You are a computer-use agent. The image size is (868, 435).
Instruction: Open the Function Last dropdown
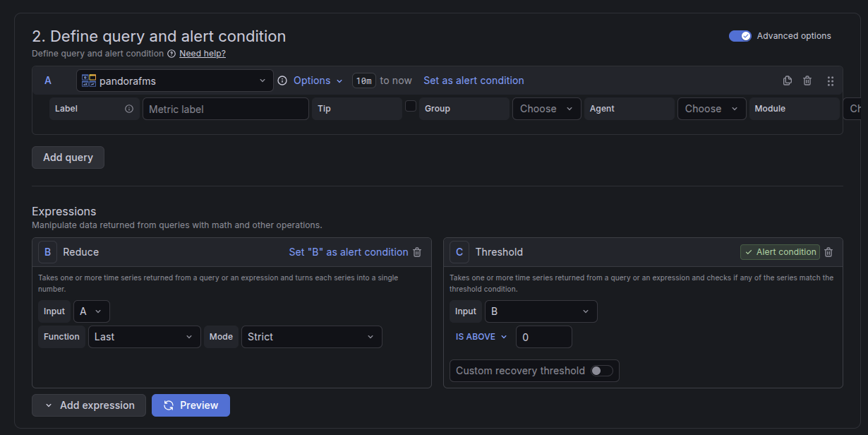pos(145,337)
